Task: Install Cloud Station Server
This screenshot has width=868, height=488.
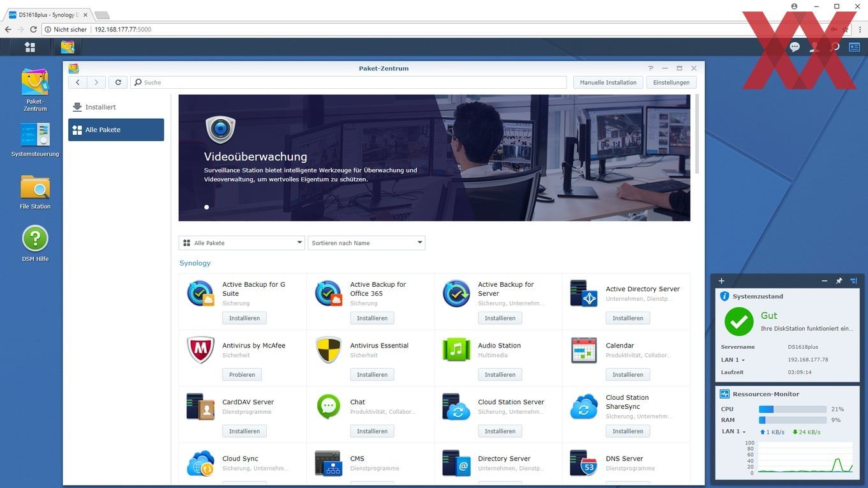Action: tap(500, 431)
